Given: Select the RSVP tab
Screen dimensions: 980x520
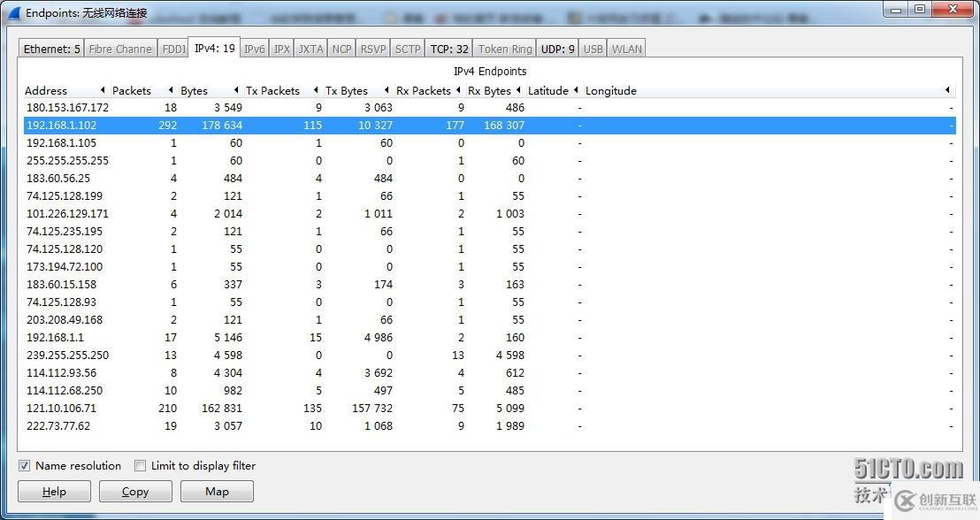Looking at the screenshot, I should (372, 49).
